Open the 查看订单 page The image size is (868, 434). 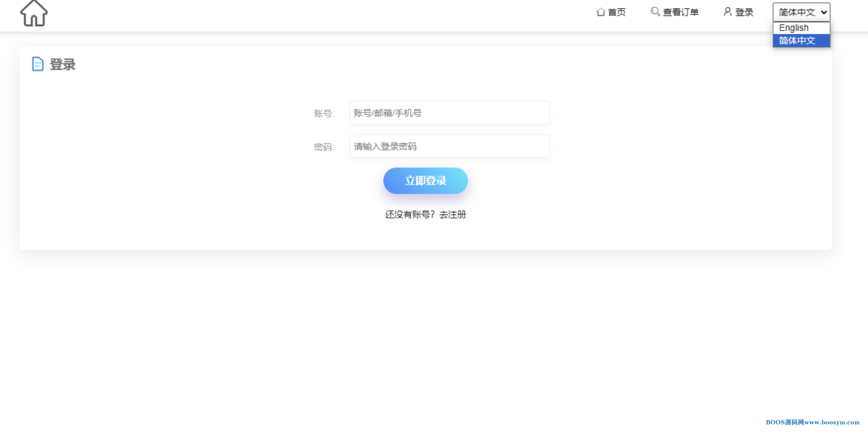[680, 12]
